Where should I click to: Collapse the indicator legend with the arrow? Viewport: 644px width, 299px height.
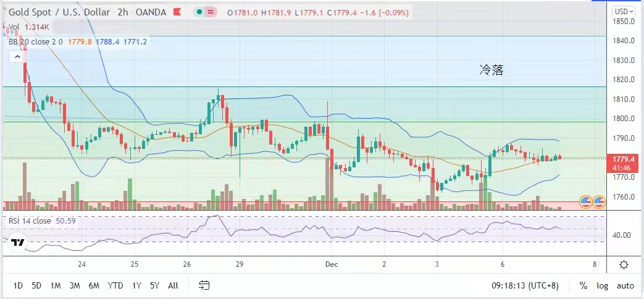click(17, 56)
